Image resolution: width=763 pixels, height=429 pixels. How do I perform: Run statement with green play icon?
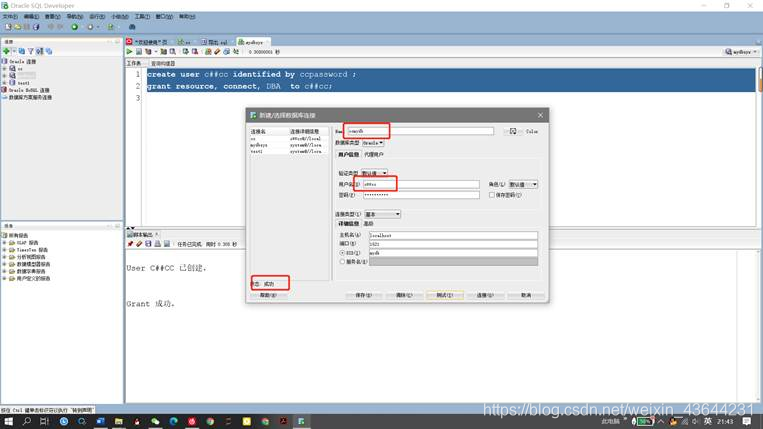point(129,52)
